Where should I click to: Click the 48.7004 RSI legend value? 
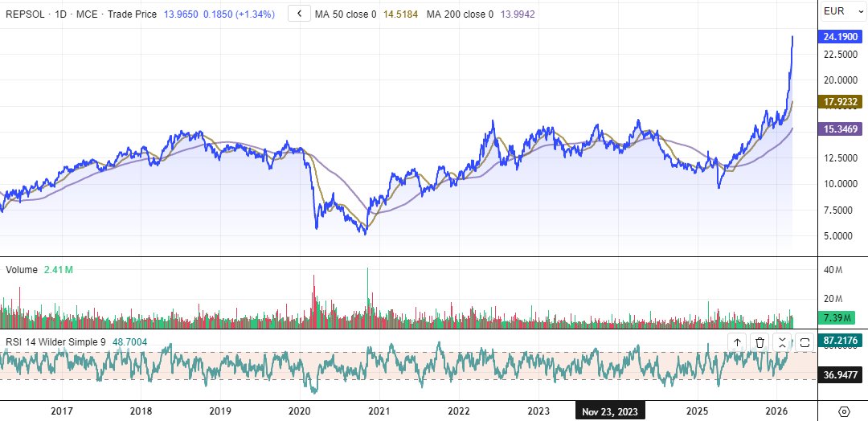pos(130,342)
